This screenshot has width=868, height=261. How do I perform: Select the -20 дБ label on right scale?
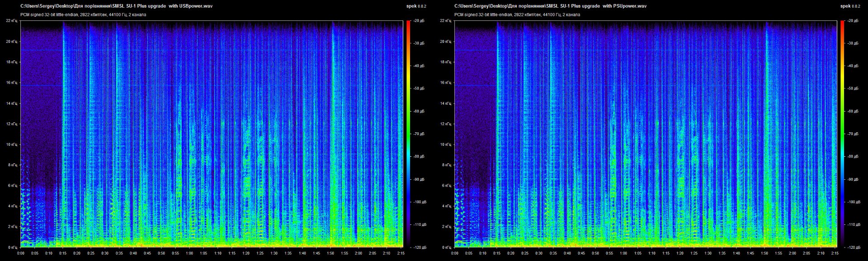(x=853, y=21)
